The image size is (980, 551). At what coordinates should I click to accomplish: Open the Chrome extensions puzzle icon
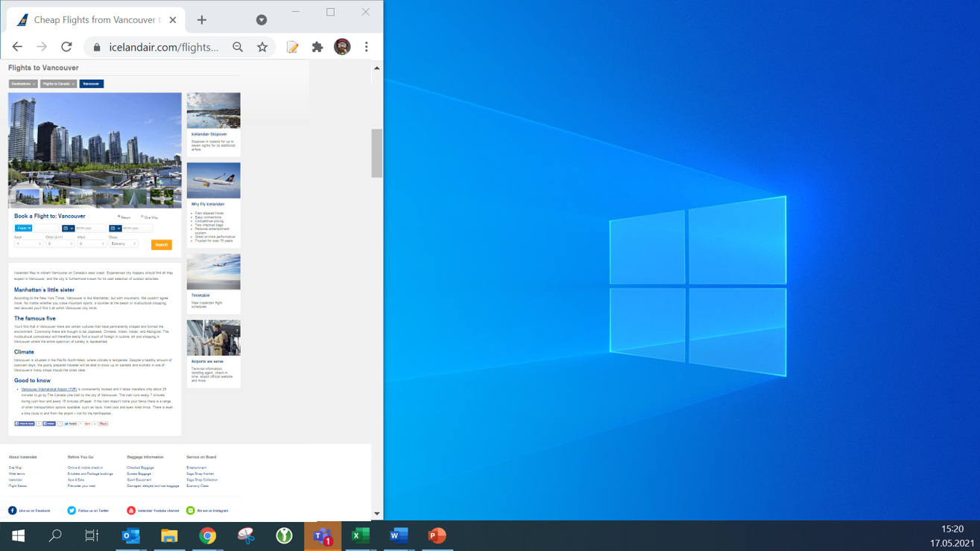click(x=317, y=47)
